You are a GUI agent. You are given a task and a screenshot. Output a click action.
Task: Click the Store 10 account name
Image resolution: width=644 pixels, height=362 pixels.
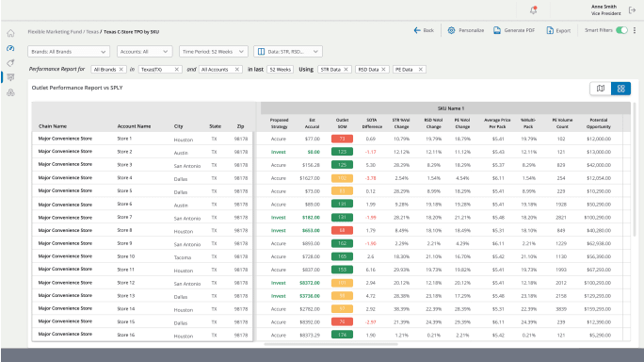pos(125,256)
